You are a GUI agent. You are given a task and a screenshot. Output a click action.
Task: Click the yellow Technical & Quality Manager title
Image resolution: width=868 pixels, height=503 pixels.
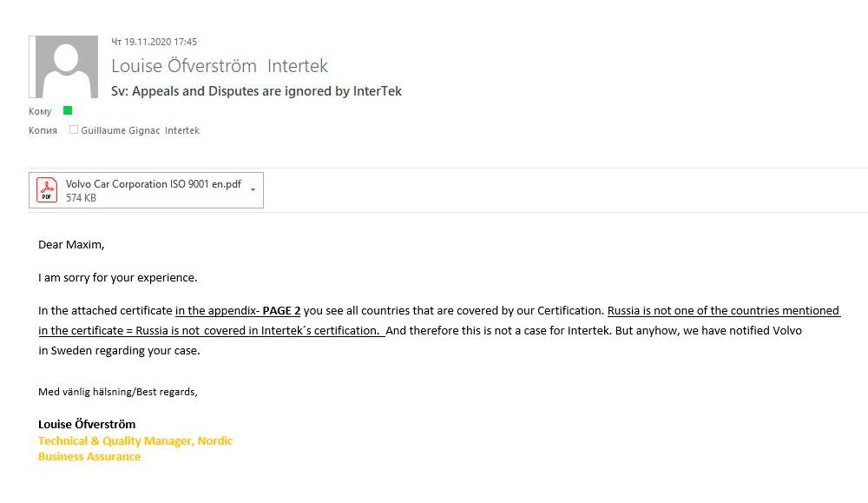pos(135,441)
